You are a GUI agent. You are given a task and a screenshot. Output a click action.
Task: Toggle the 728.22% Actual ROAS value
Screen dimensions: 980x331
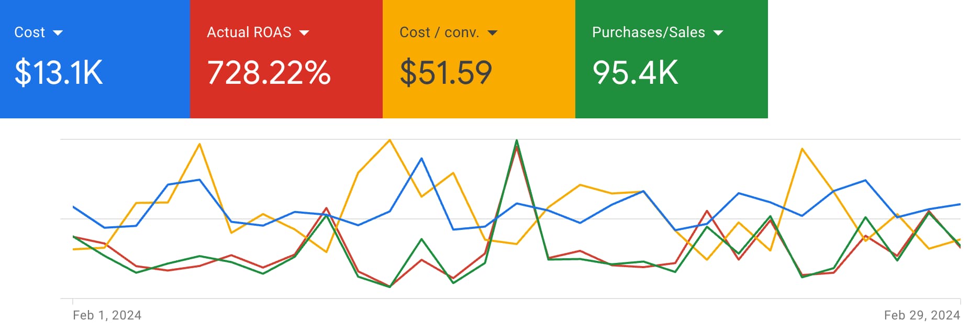[269, 72]
